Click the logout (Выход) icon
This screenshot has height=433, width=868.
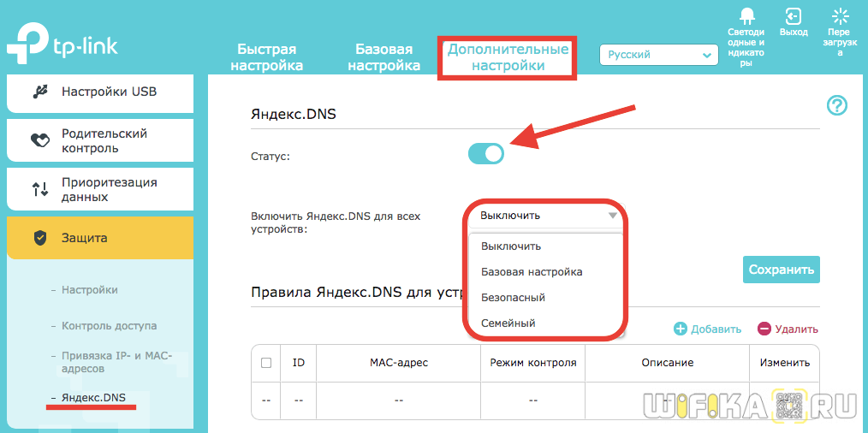click(794, 16)
